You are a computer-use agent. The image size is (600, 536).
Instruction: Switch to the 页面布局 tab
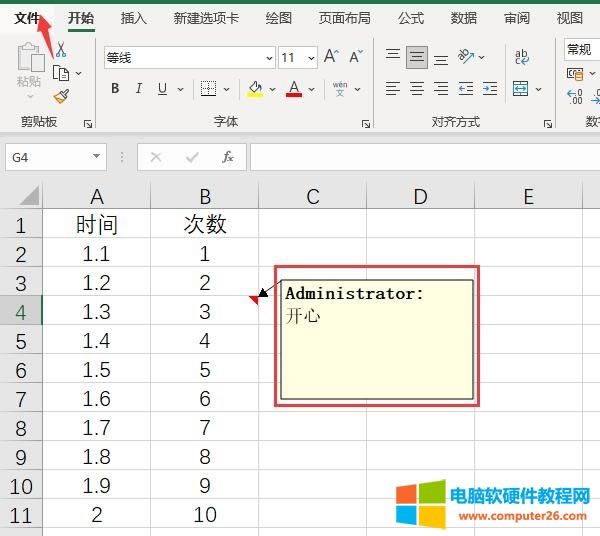tap(344, 18)
